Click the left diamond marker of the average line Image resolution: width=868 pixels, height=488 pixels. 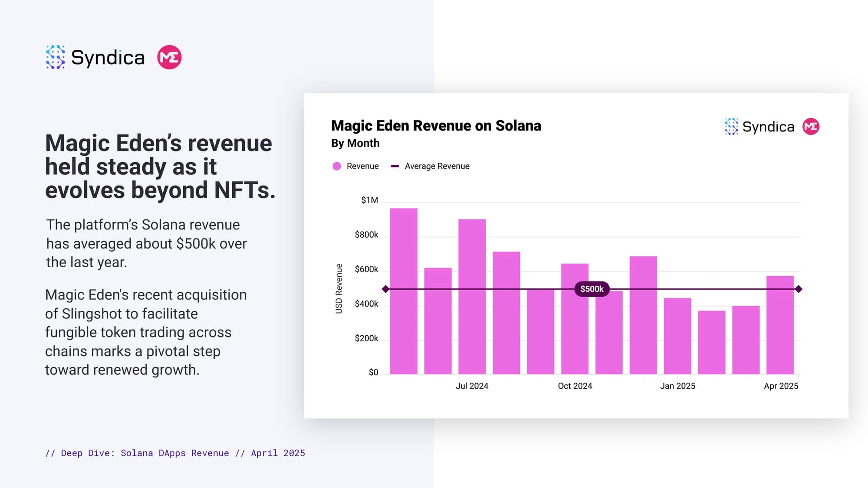(385, 289)
